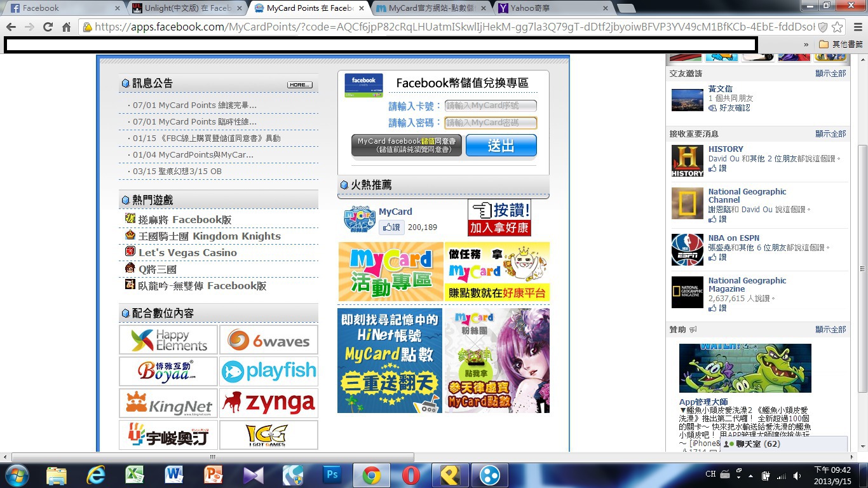The height and width of the screenshot is (488, 868).
Task: Click the Let's Vegas Casino icon
Action: [x=130, y=252]
